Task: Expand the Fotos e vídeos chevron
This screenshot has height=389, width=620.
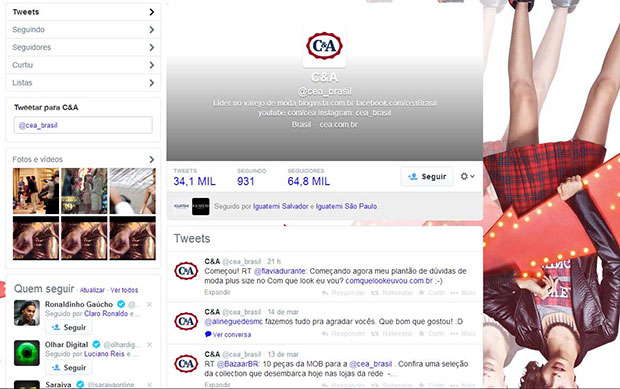Action: coord(151,159)
